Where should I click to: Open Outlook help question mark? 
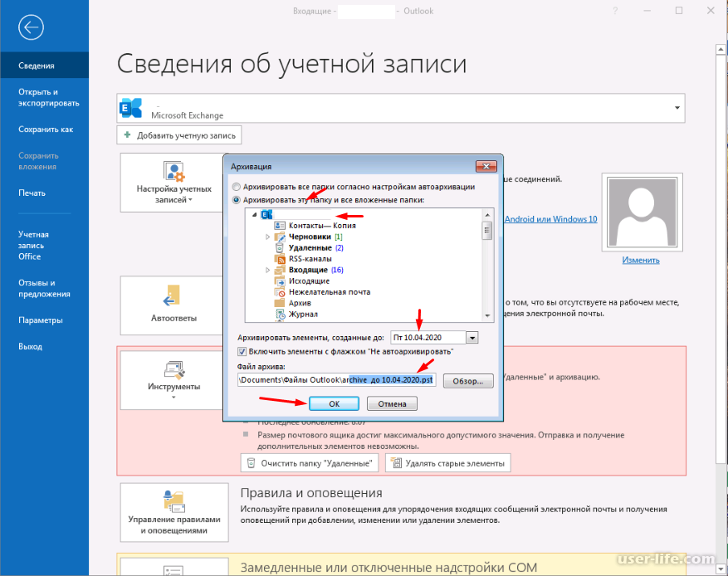[615, 11]
